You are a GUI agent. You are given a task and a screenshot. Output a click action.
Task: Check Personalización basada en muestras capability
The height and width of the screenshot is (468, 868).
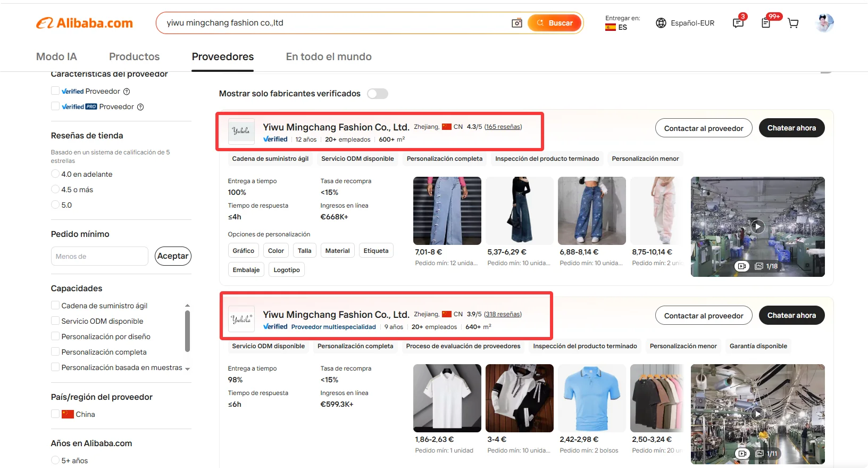(55, 367)
